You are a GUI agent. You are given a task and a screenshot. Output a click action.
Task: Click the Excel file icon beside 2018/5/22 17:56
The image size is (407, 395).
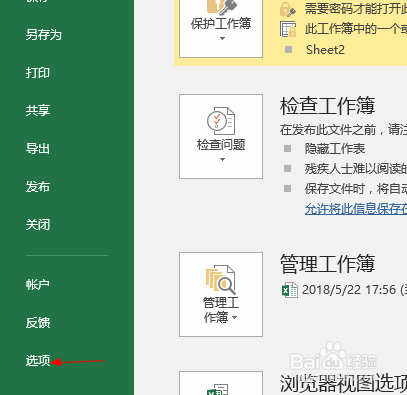289,290
